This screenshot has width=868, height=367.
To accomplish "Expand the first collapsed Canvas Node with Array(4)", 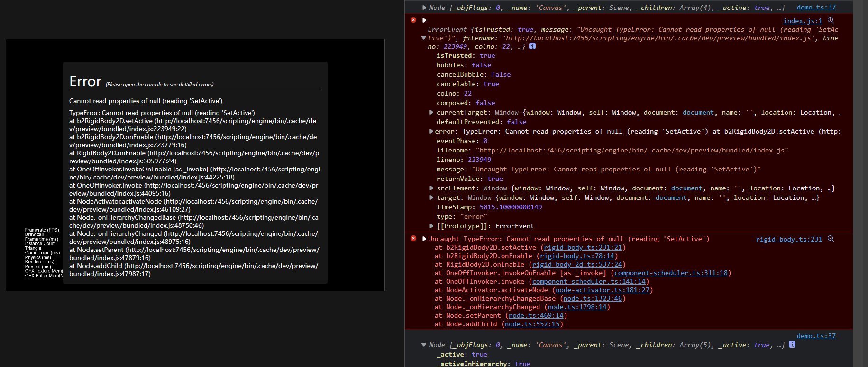I will click(424, 8).
